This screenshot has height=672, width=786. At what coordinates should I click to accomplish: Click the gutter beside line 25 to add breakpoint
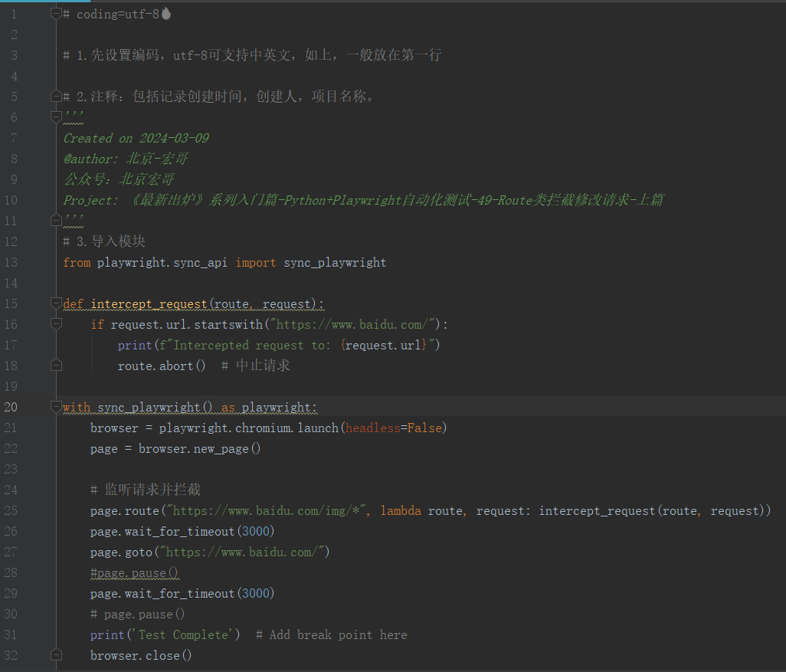pyautogui.click(x=34, y=510)
